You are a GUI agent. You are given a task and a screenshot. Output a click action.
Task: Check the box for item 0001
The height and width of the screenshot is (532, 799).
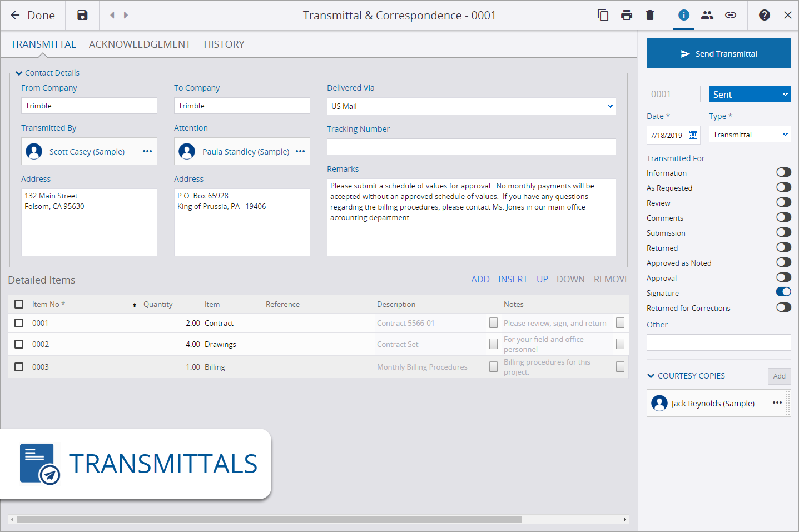[19, 323]
